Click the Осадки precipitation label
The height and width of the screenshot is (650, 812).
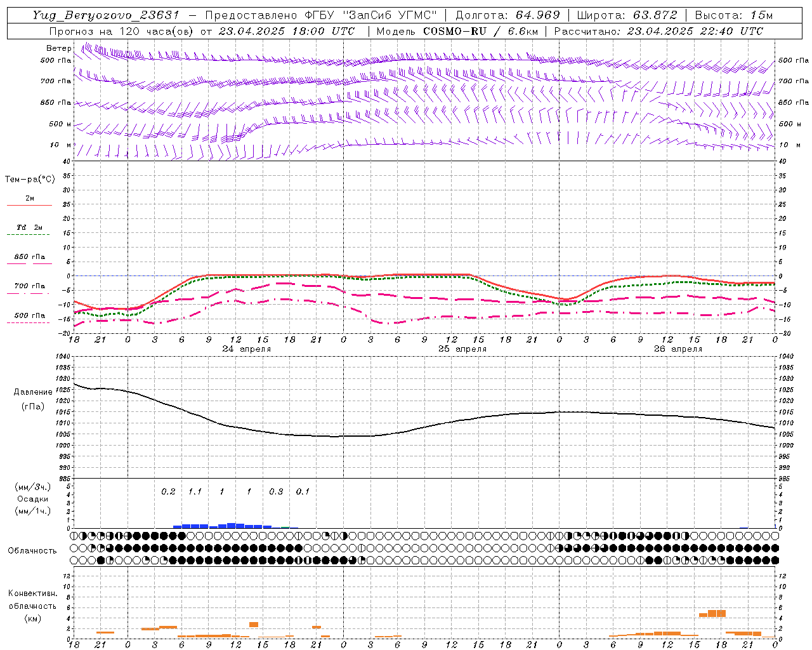tap(33, 499)
